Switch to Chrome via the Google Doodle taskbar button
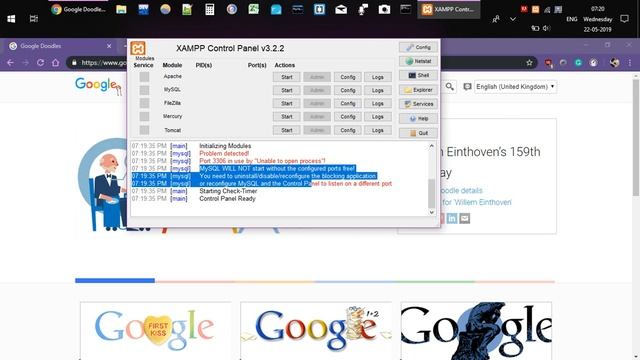Image resolution: width=640 pixels, height=360 pixels. 78,9
